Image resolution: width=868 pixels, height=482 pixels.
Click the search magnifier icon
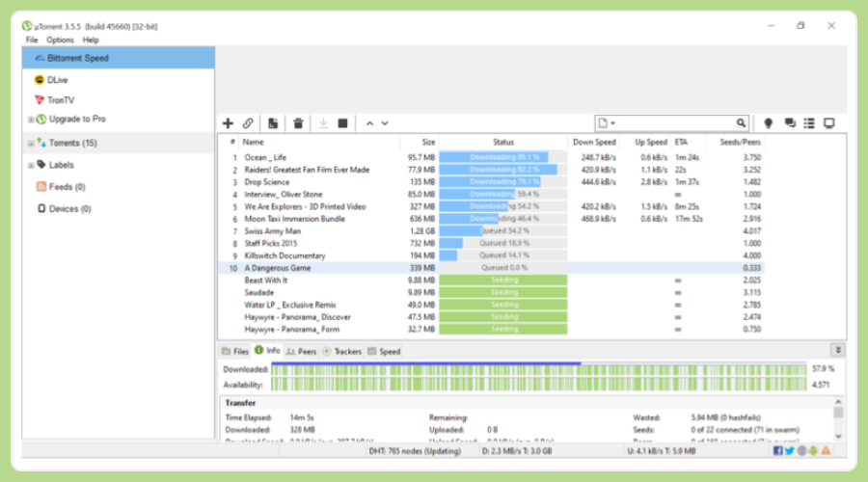coord(741,122)
